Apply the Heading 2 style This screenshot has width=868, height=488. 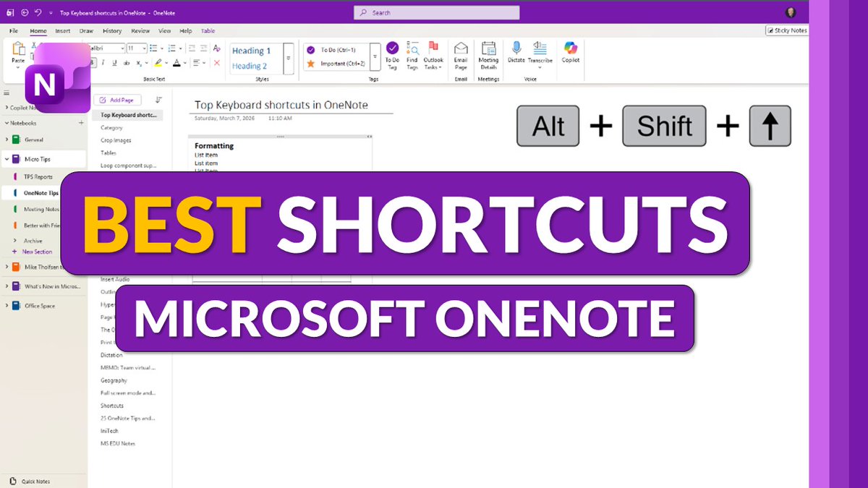pyautogui.click(x=250, y=66)
